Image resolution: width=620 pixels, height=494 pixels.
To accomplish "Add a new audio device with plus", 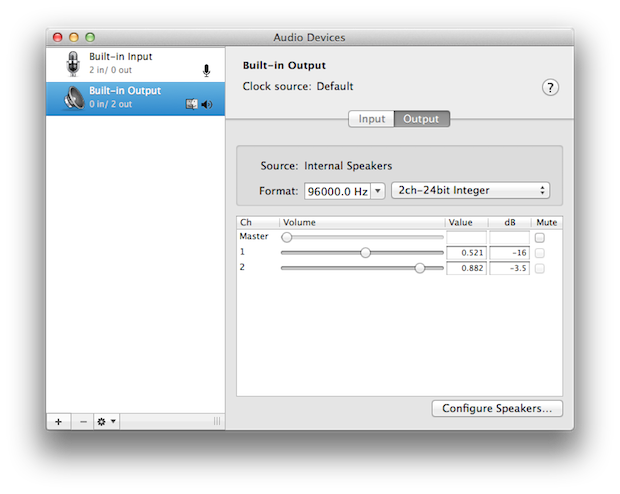I will pos(59,422).
